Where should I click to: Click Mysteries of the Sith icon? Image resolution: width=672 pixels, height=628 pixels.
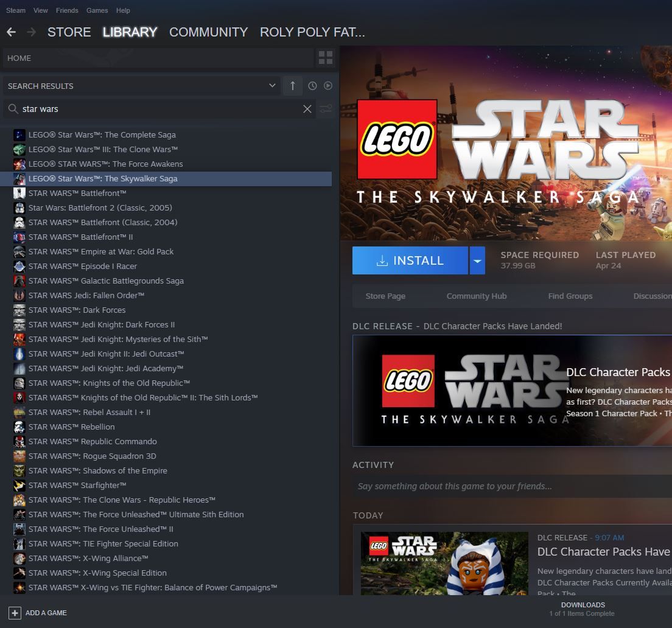[x=19, y=340]
